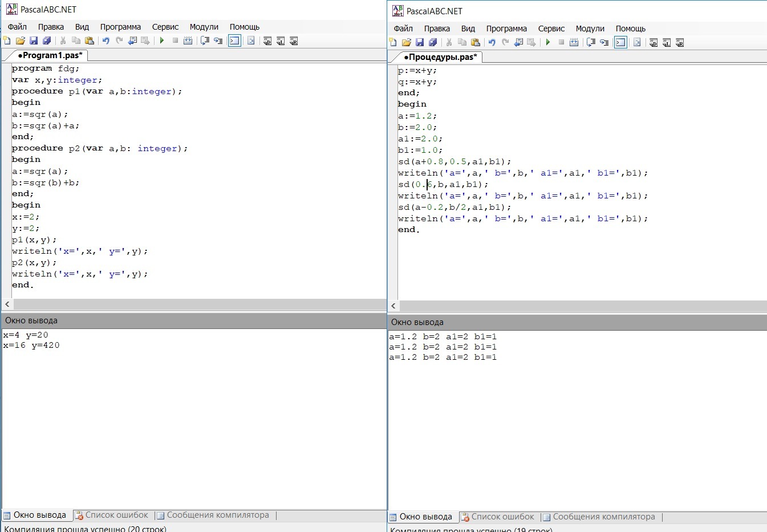Open Сервис menu in right window
The width and height of the screenshot is (767, 532).
pos(551,29)
